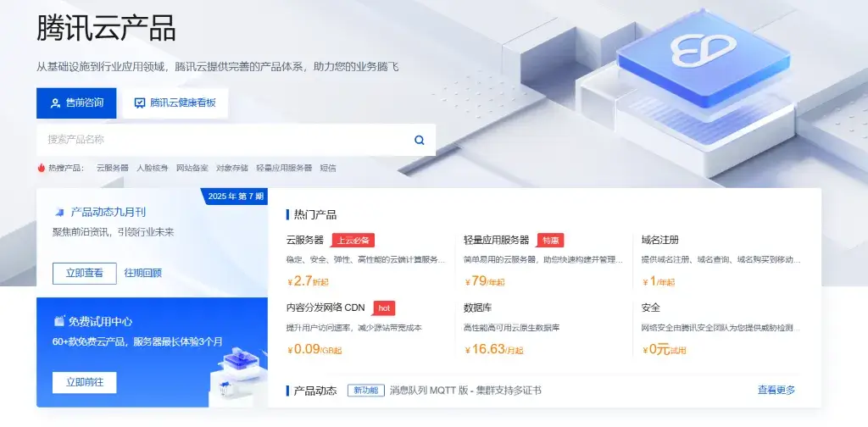Click the 热门产品 heading
Image resolution: width=868 pixels, height=427 pixels.
coord(315,214)
